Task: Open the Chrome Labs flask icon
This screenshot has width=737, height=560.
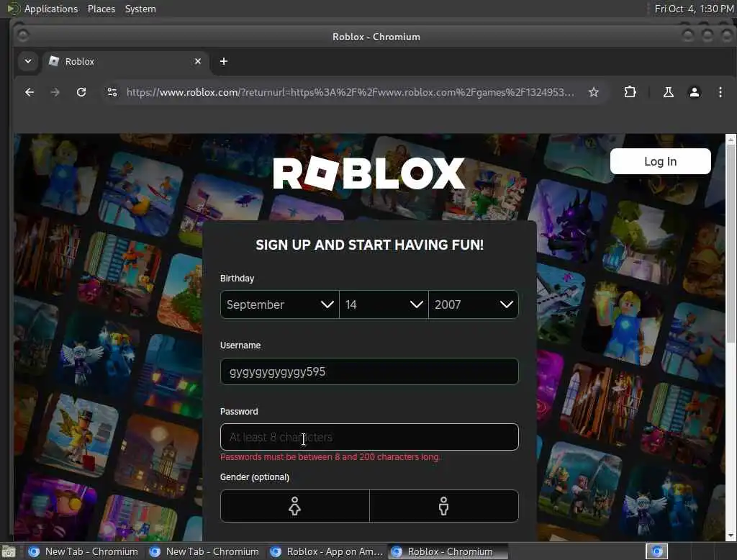Action: point(668,92)
